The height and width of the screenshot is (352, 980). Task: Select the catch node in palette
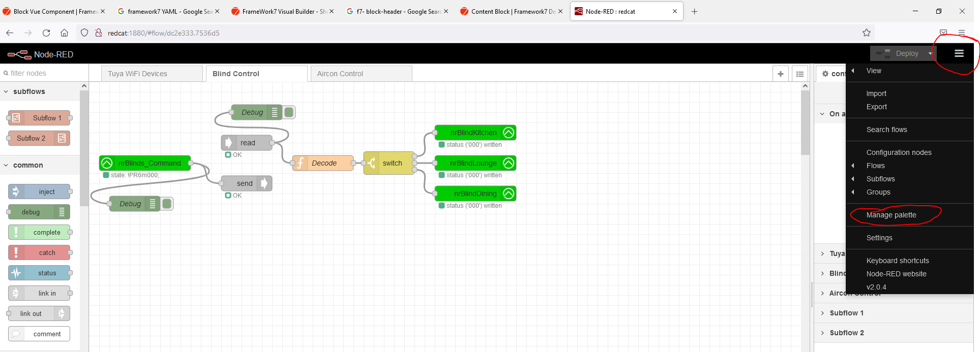pyautogui.click(x=40, y=252)
